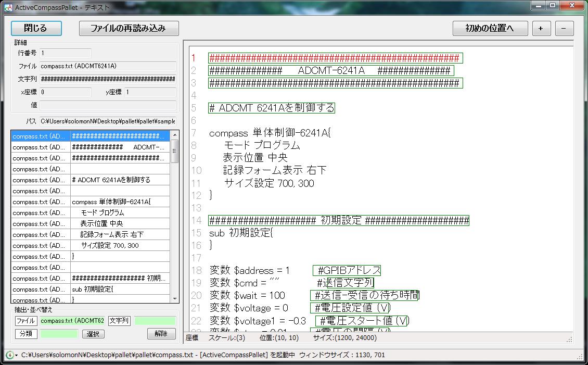Toggle the ファイル filter button
The width and height of the screenshot is (588, 365).
(x=25, y=321)
